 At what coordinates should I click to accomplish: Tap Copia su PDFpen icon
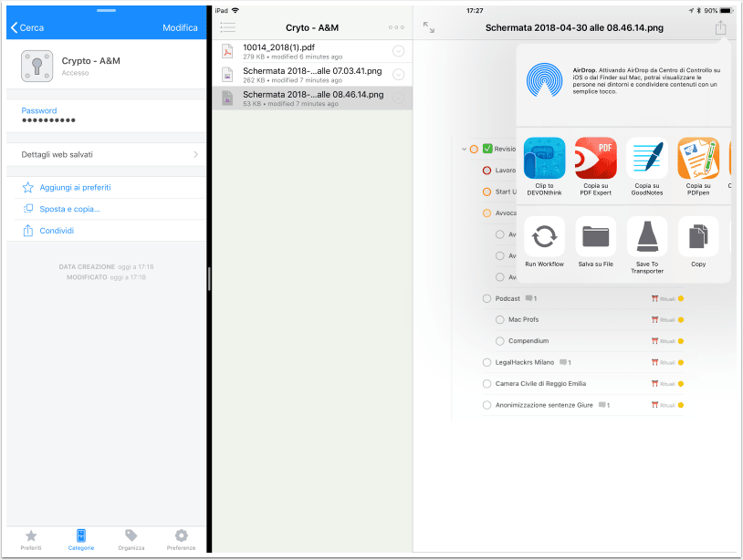coord(698,158)
